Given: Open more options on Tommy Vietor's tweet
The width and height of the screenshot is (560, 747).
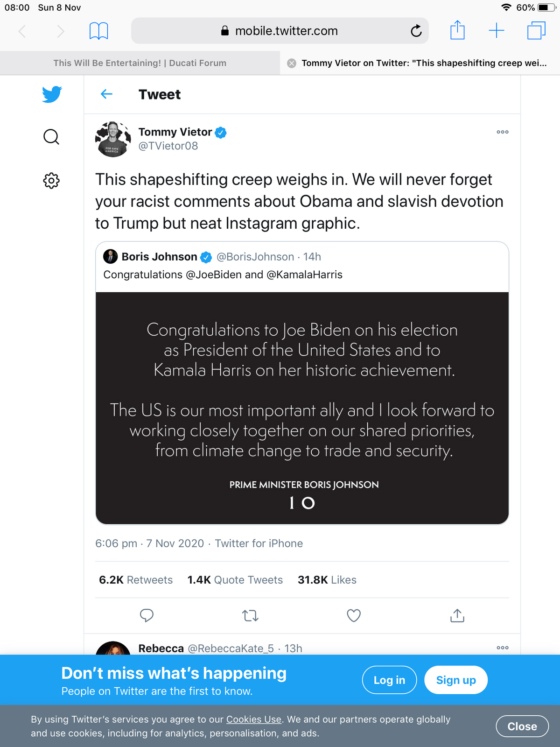Looking at the screenshot, I should point(503,132).
